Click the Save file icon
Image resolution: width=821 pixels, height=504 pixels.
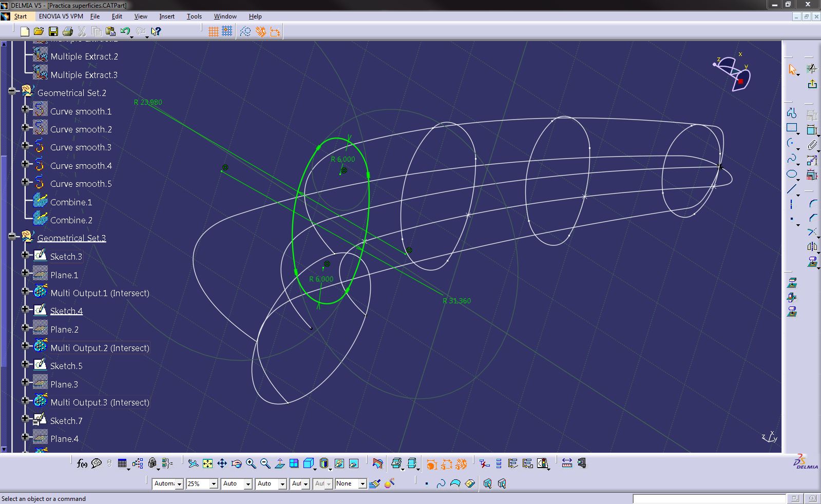53,32
